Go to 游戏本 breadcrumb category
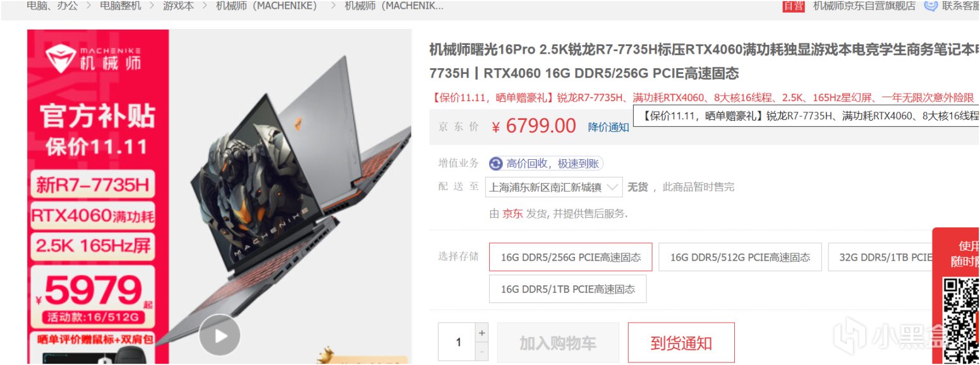The height and width of the screenshot is (365, 980). point(178,6)
